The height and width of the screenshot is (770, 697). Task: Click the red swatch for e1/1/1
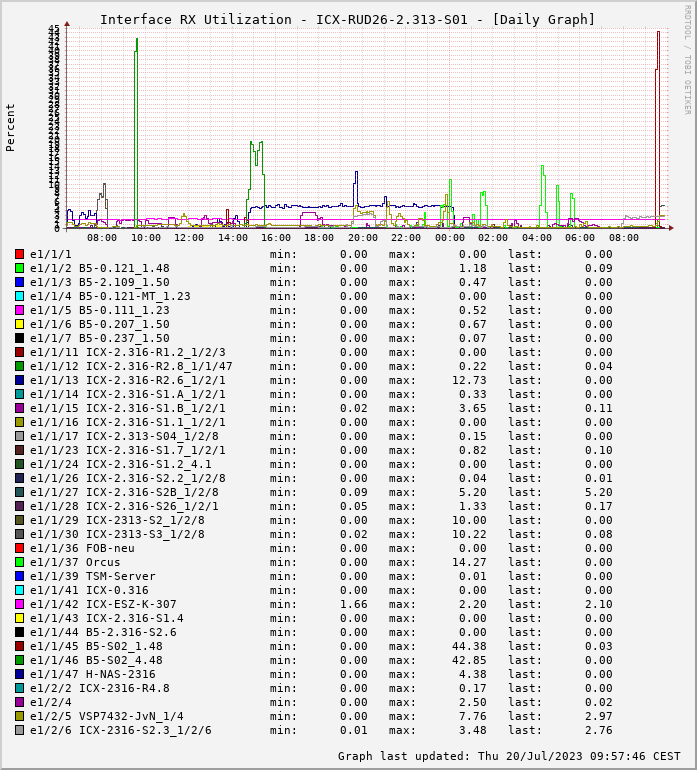19,254
